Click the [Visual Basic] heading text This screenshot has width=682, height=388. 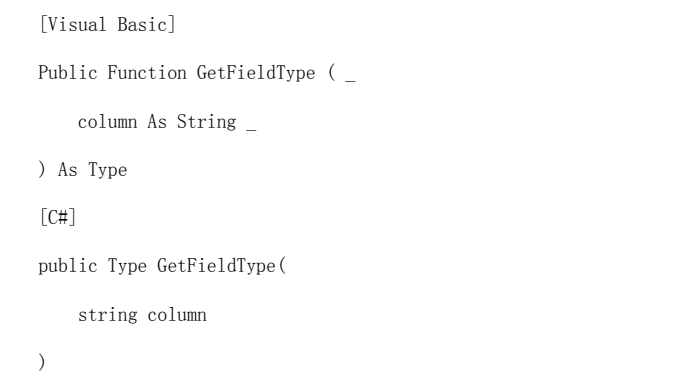point(107,24)
